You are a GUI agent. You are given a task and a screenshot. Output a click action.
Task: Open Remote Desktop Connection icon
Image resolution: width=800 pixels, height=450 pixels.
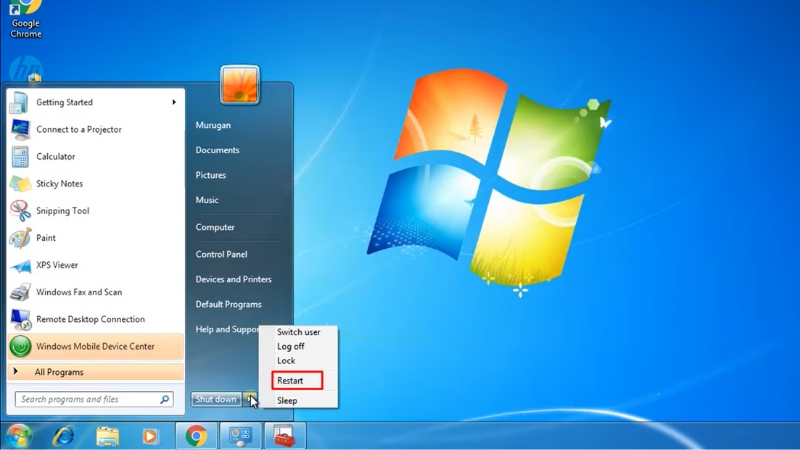point(20,319)
